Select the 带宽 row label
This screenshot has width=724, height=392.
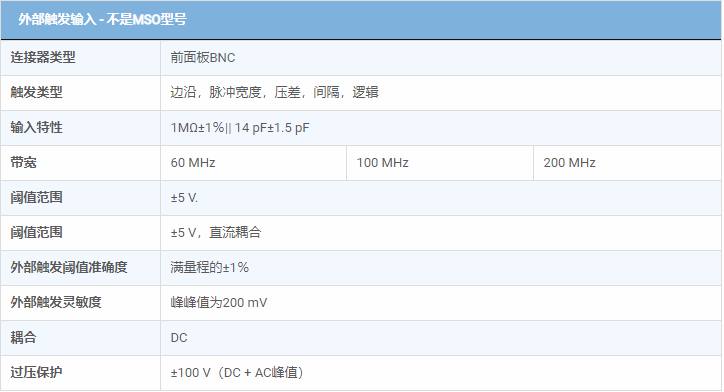tap(24, 163)
